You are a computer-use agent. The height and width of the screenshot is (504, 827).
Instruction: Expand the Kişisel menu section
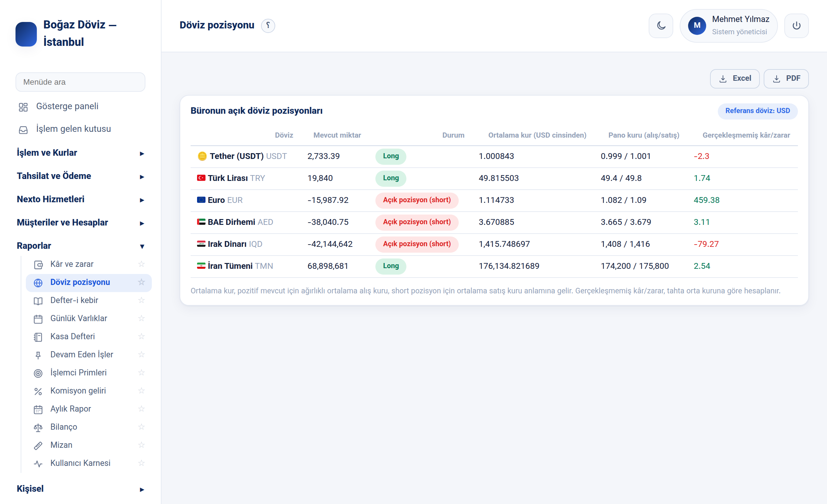pyautogui.click(x=80, y=489)
